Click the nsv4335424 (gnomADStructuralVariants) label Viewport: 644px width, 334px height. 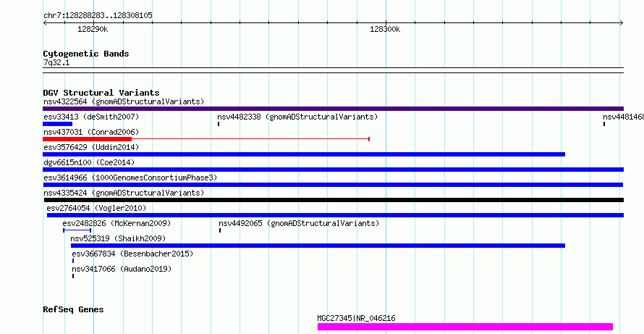click(x=124, y=193)
